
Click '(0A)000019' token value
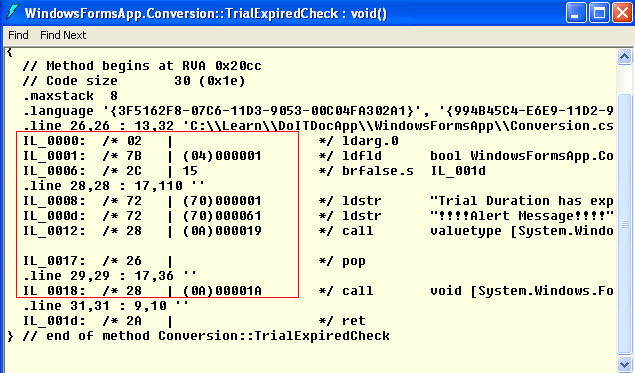pyautogui.click(x=222, y=231)
